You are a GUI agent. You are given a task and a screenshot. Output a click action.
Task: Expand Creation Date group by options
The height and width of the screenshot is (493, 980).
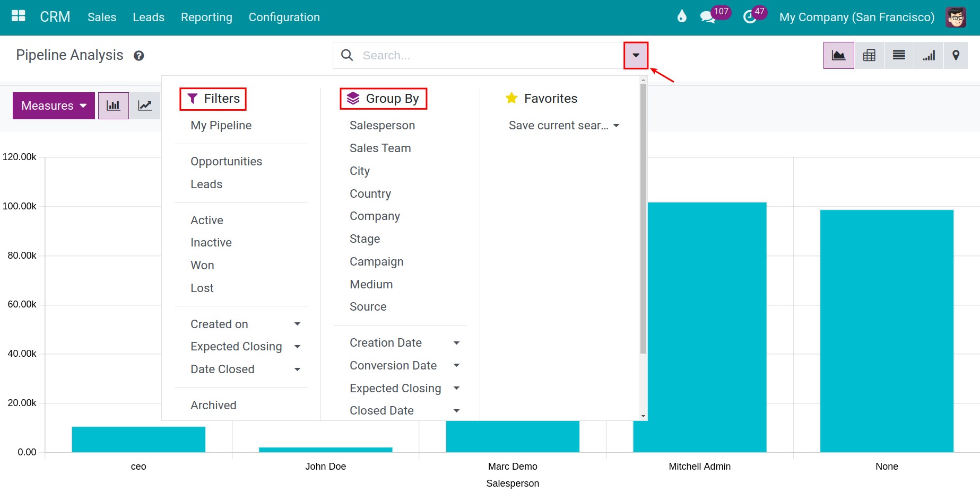(456, 343)
